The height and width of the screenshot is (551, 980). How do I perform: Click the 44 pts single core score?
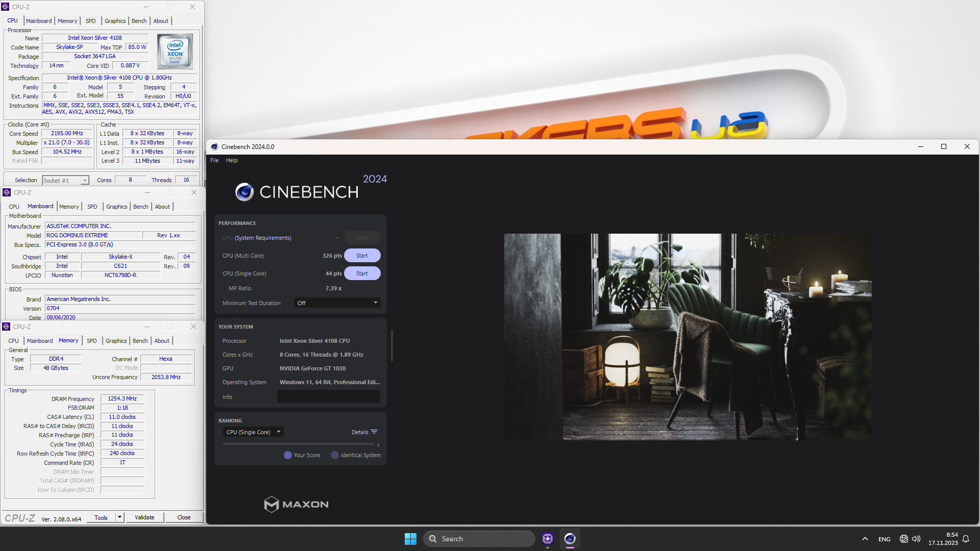tap(334, 273)
